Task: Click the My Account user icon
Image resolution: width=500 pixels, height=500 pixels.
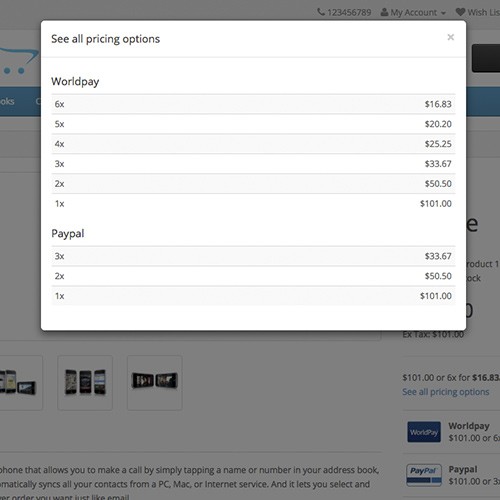Action: pyautogui.click(x=384, y=12)
